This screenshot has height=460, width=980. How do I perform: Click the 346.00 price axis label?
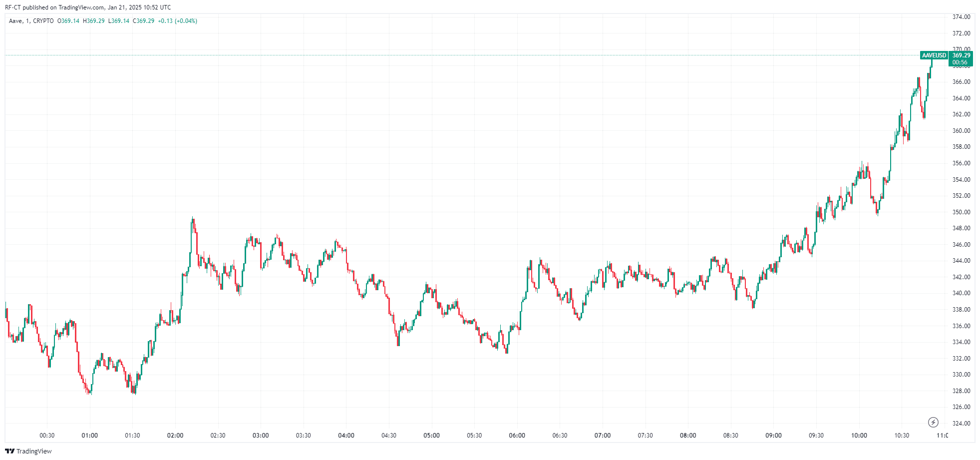pos(961,245)
